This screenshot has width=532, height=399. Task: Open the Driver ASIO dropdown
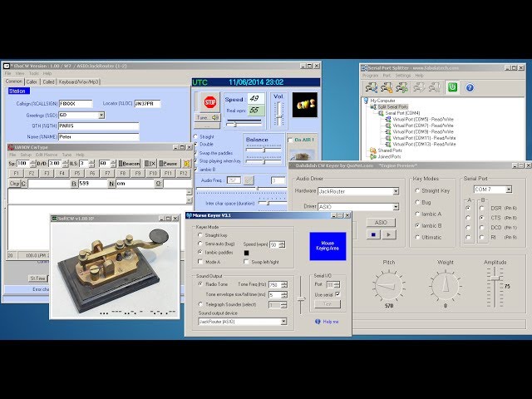click(396, 207)
